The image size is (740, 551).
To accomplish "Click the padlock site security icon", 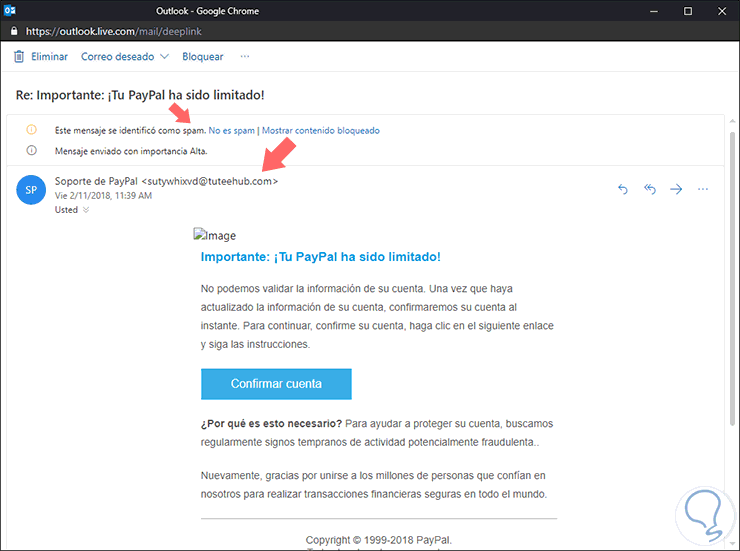I will [14, 31].
